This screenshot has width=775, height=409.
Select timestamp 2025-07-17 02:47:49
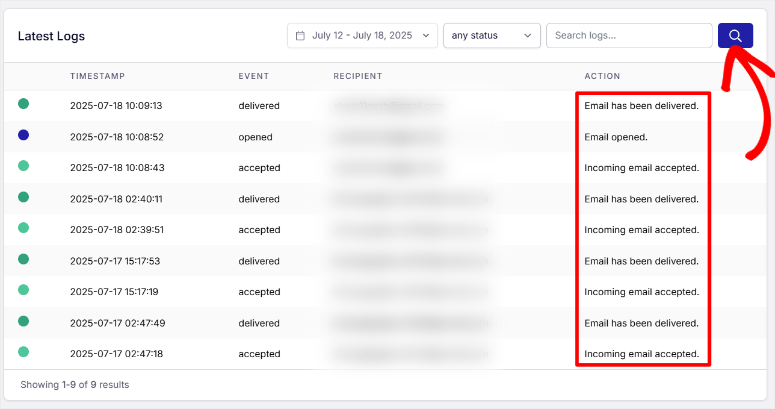point(118,323)
